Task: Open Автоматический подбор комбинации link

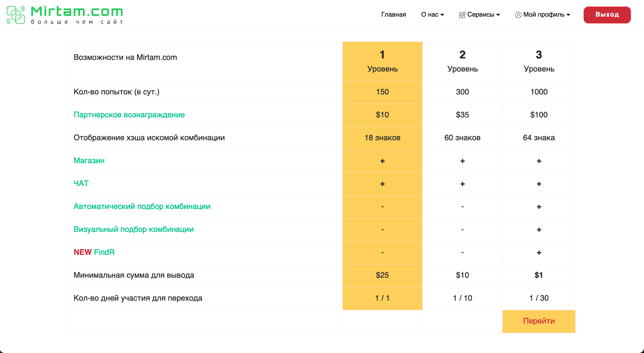Action: click(142, 206)
